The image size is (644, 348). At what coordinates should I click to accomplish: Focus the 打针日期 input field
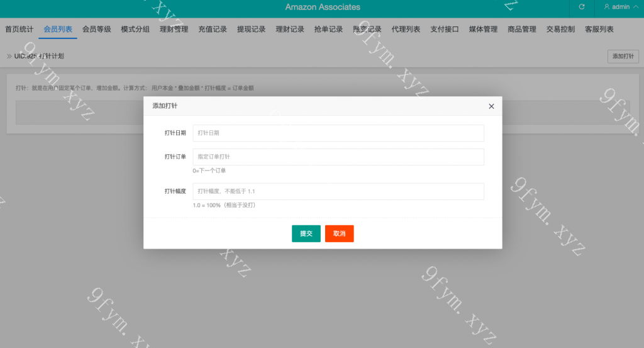[x=338, y=133]
